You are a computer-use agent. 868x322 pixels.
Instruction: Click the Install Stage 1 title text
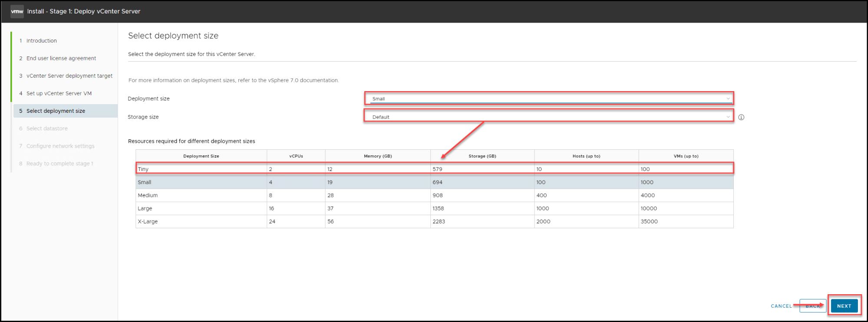(84, 11)
